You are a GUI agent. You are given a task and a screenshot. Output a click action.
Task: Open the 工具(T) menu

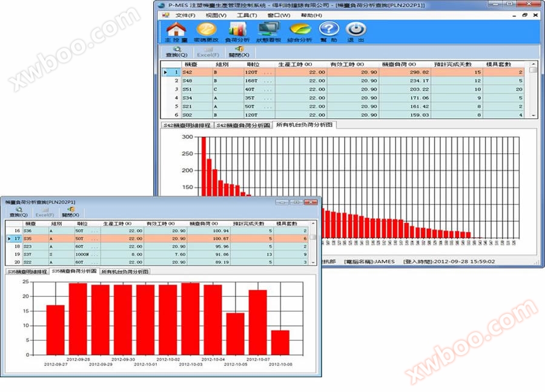(x=246, y=15)
